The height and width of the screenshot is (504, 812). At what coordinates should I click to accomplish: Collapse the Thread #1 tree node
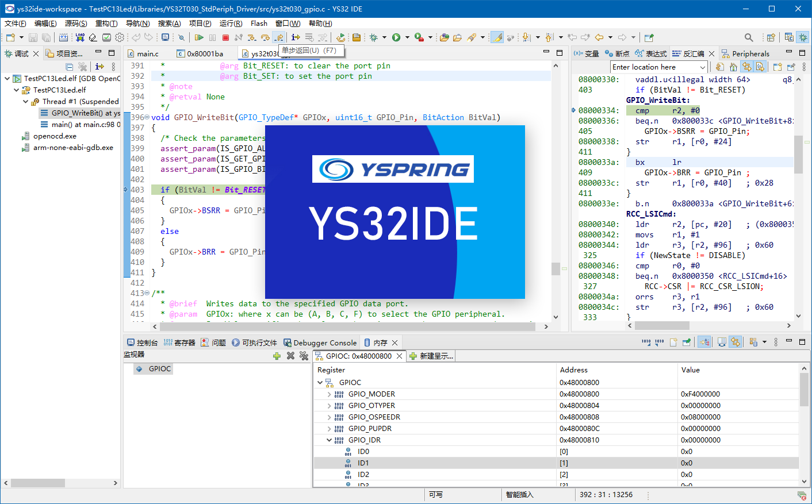tap(26, 102)
